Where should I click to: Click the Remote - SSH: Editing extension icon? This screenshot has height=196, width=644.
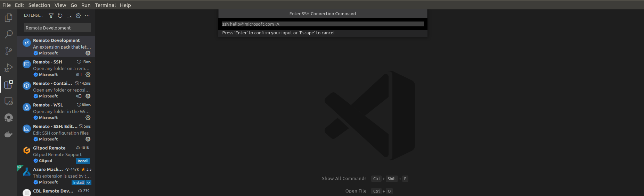click(27, 129)
